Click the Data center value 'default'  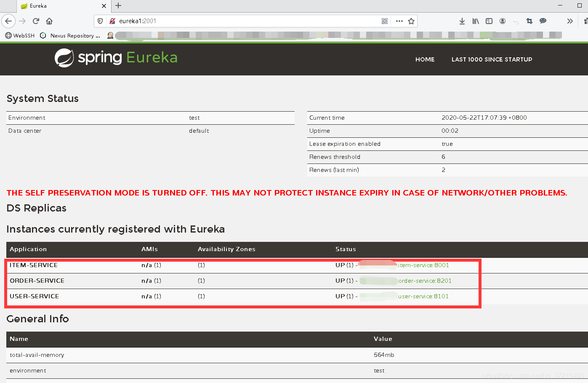pos(199,131)
